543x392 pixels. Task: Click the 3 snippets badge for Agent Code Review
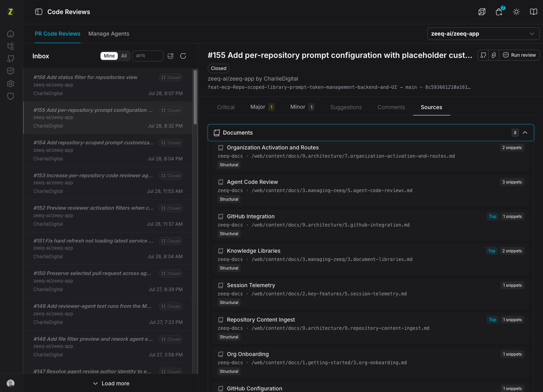512,182
